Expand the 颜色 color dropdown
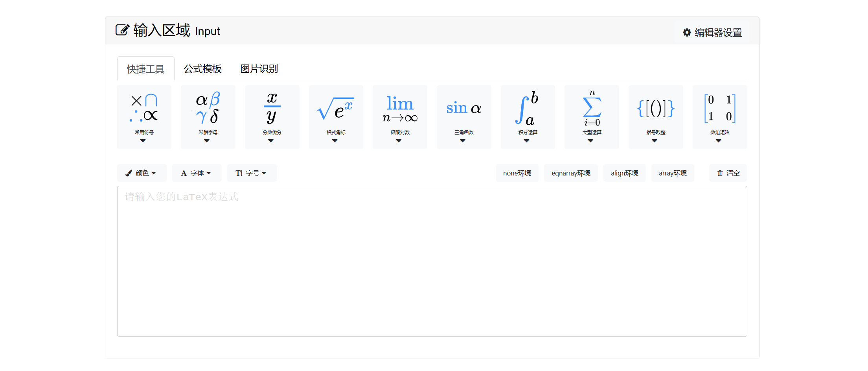The image size is (868, 371). 142,173
